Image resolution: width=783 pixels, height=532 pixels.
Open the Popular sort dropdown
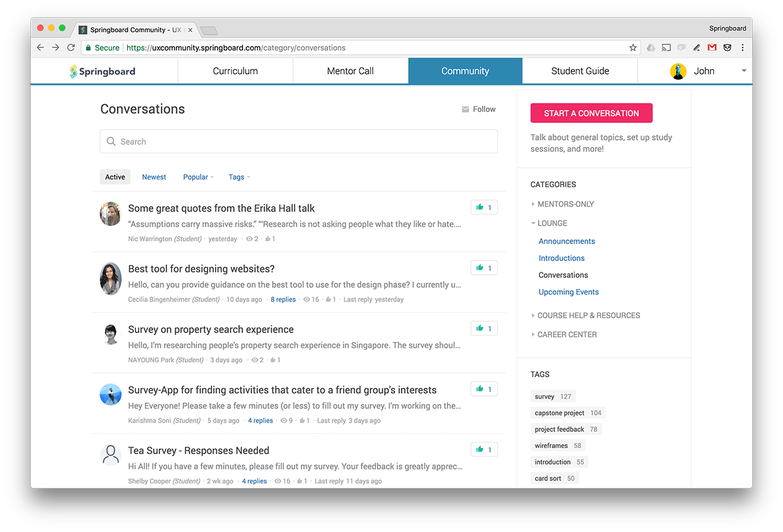tap(198, 177)
